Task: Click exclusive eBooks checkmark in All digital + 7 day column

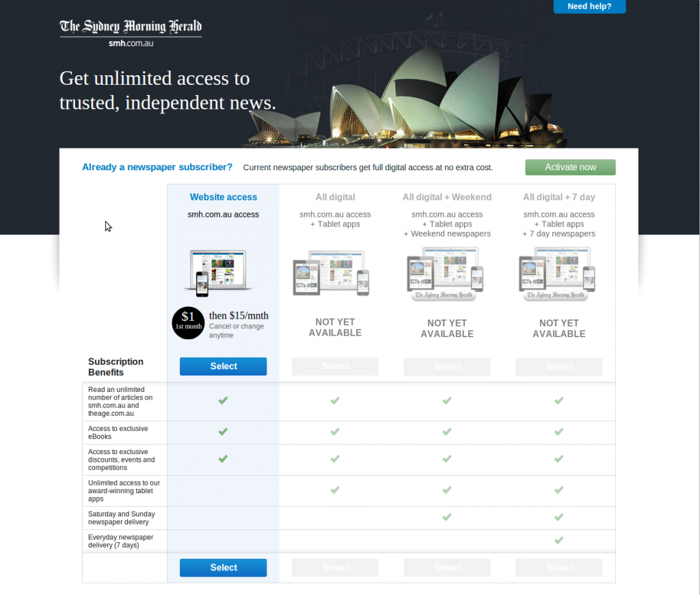Action: click(x=559, y=432)
